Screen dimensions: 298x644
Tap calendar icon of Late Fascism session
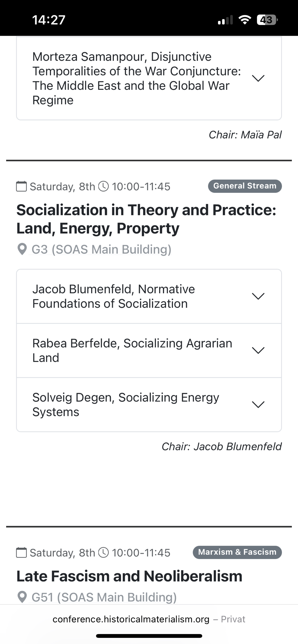pos(22,553)
